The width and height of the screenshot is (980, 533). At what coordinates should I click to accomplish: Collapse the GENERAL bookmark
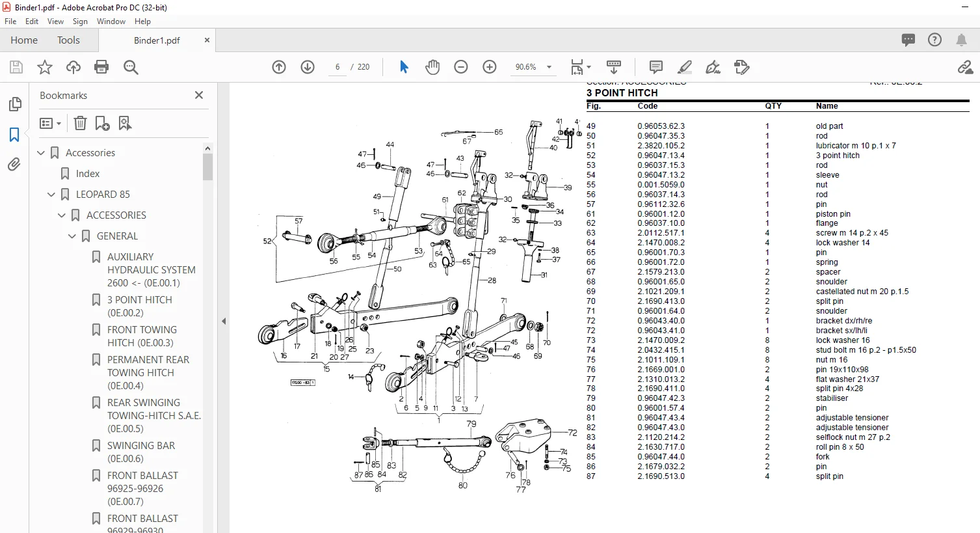point(72,236)
